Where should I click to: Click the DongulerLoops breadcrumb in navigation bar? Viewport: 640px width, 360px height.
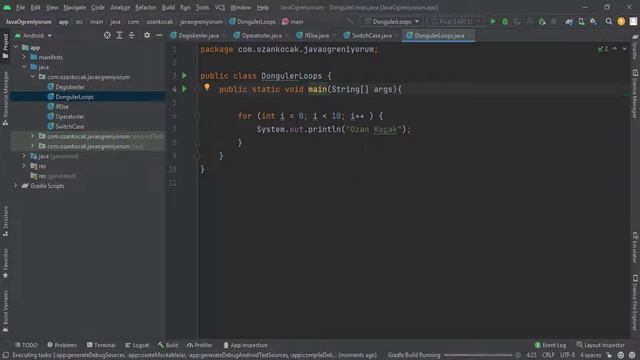coord(252,22)
